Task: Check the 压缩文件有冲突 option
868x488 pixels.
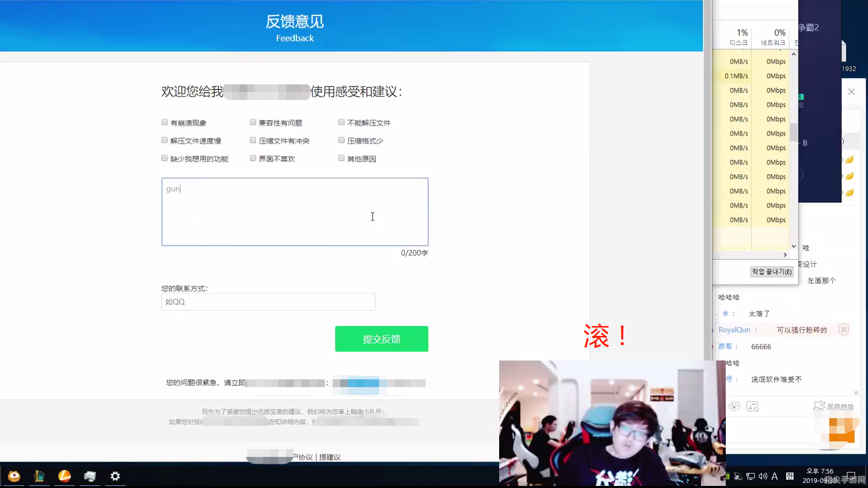Action: click(x=253, y=140)
